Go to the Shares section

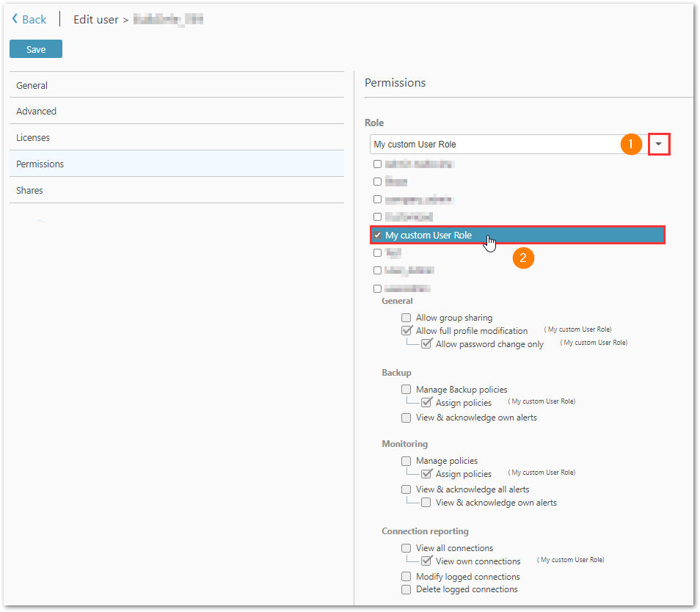point(177,190)
